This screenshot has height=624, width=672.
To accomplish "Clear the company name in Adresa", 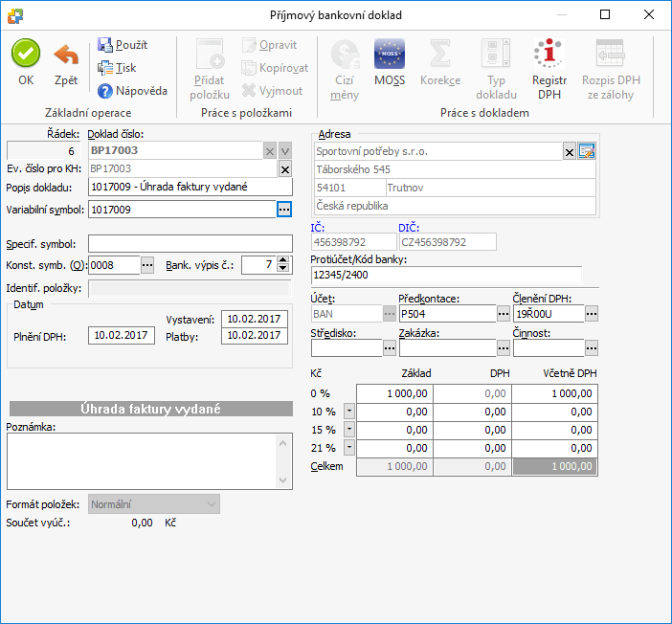I will tap(570, 151).
